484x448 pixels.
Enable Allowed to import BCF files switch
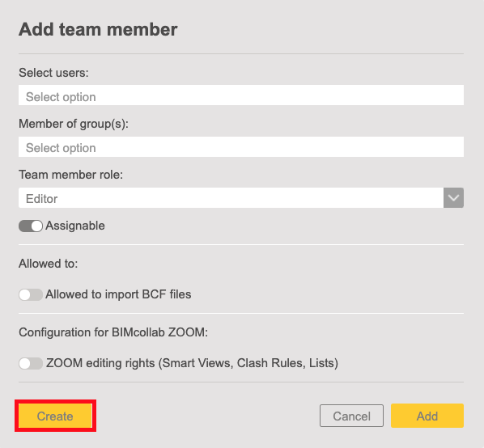click(31, 295)
